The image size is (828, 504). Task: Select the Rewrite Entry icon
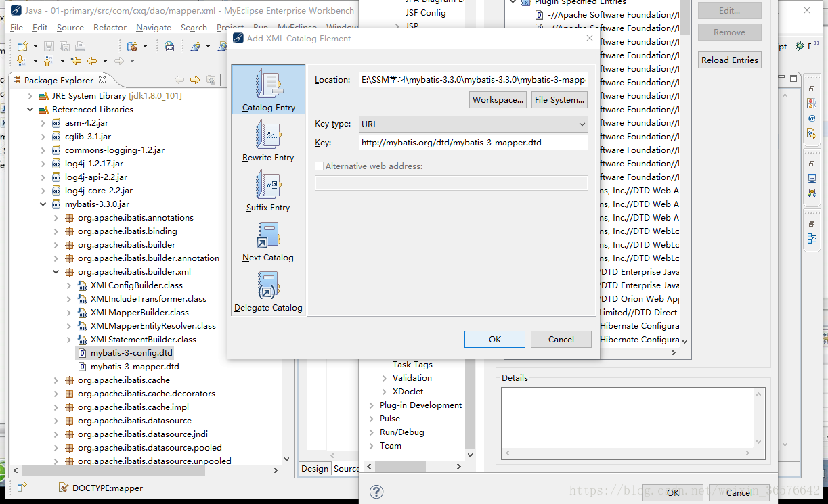[x=268, y=135]
